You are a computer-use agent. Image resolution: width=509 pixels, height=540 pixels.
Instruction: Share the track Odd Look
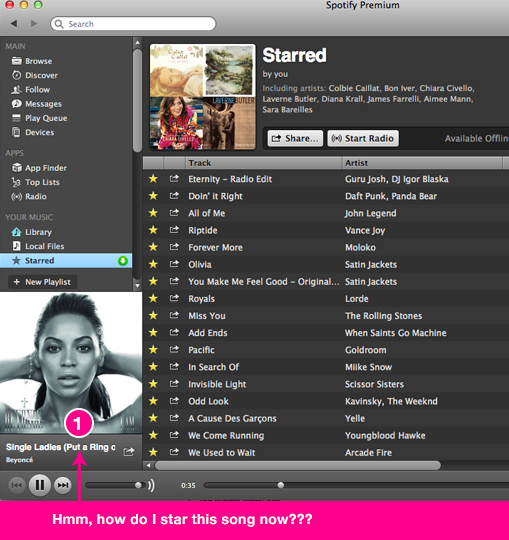tap(174, 401)
